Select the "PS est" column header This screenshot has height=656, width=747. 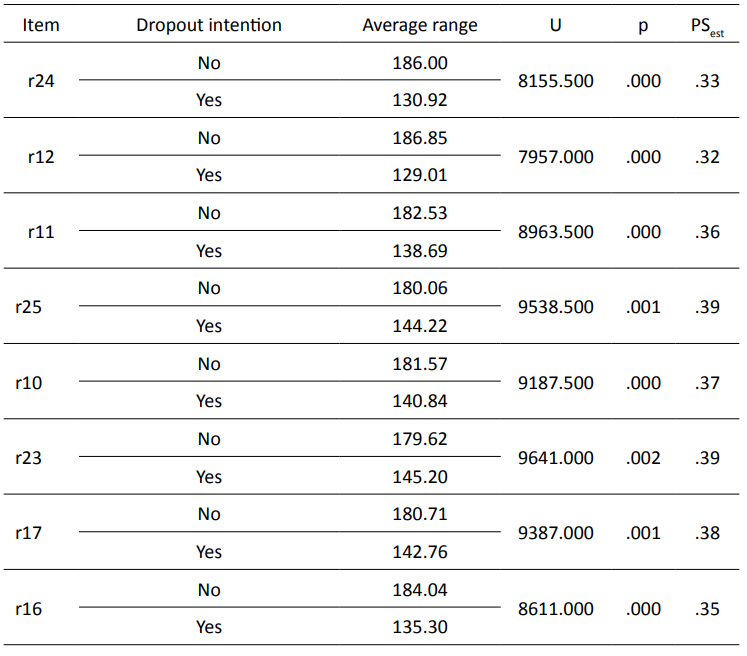pos(709,26)
